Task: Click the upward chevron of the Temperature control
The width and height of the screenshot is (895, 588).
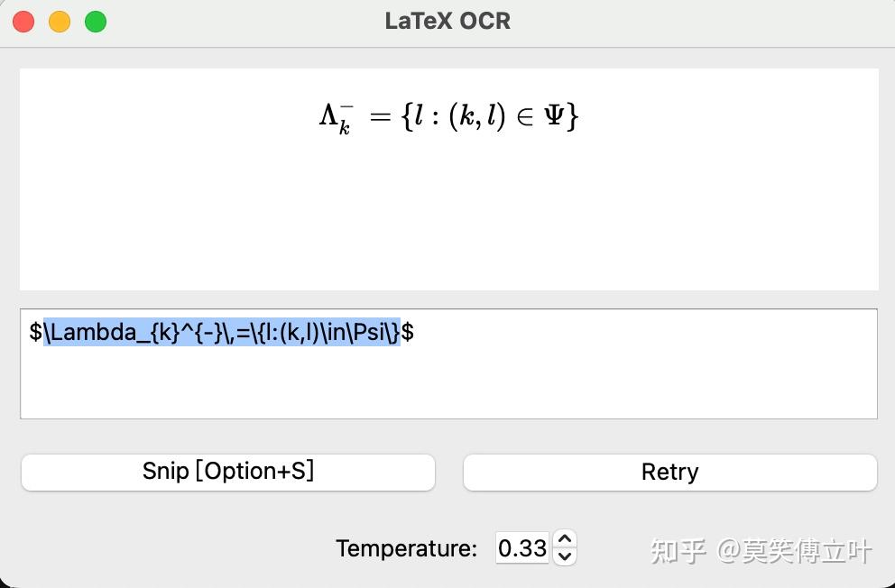Action: pos(564,540)
